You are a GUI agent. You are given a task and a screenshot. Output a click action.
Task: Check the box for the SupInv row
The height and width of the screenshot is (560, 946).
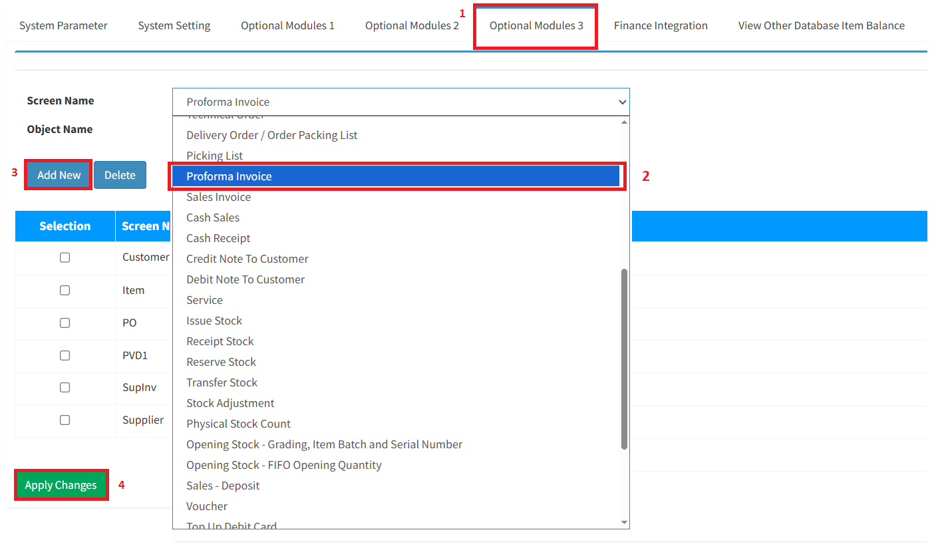(65, 387)
